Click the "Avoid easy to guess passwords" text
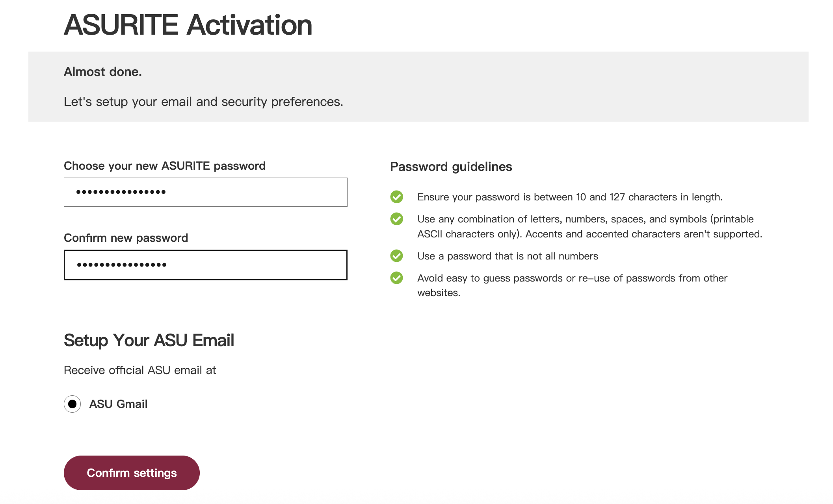This screenshot has width=833, height=504. coord(572,278)
